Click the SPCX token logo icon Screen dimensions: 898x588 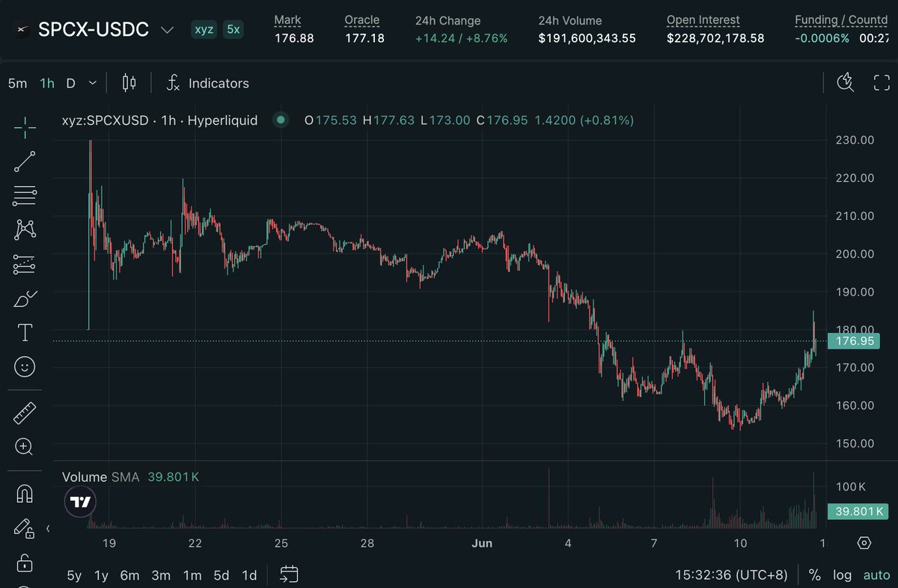[22, 30]
